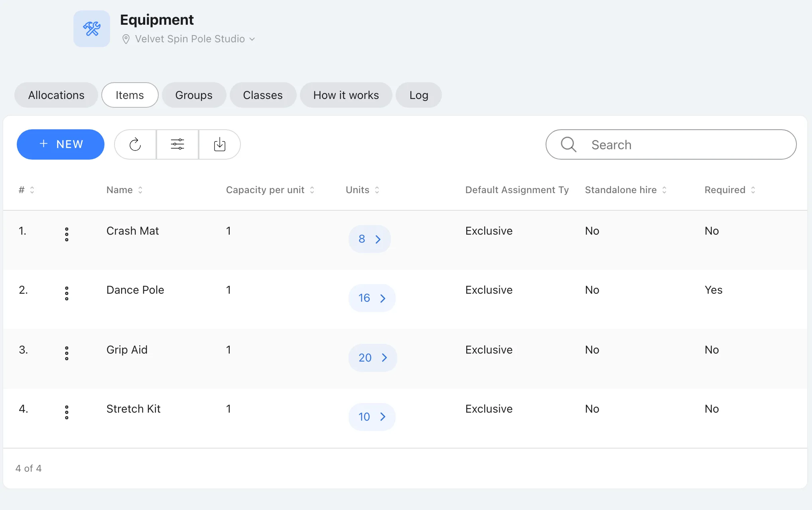Open the Grip Aid row options menu
This screenshot has width=812, height=510.
coord(67,353)
